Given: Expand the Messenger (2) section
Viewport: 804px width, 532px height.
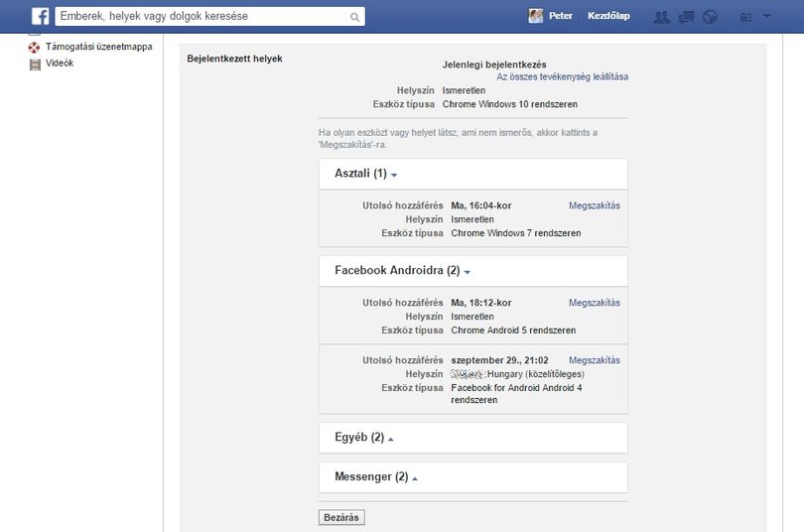Looking at the screenshot, I should click(376, 477).
